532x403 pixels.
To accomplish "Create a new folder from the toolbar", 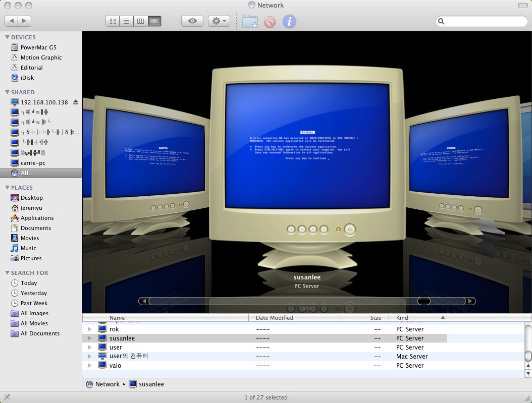I will (x=250, y=21).
